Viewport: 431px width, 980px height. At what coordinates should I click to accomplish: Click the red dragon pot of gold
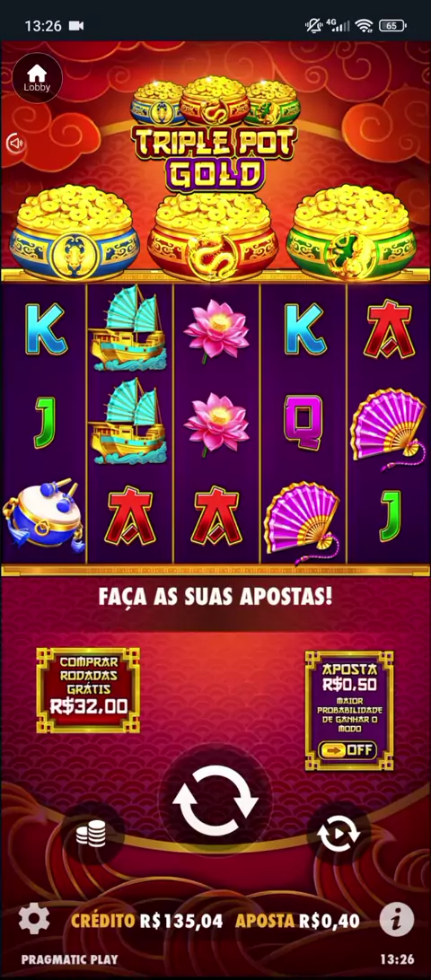coord(213,234)
